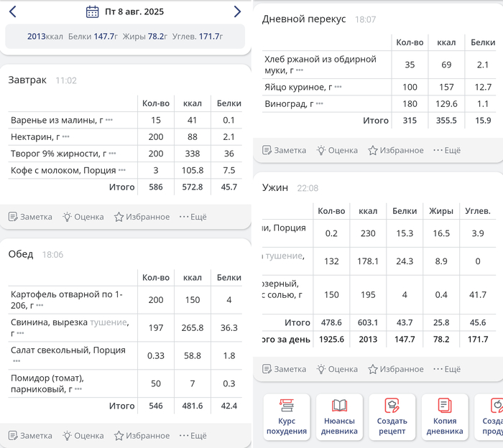Open Копия дневника tile
The height and width of the screenshot is (448, 503).
tap(445, 416)
